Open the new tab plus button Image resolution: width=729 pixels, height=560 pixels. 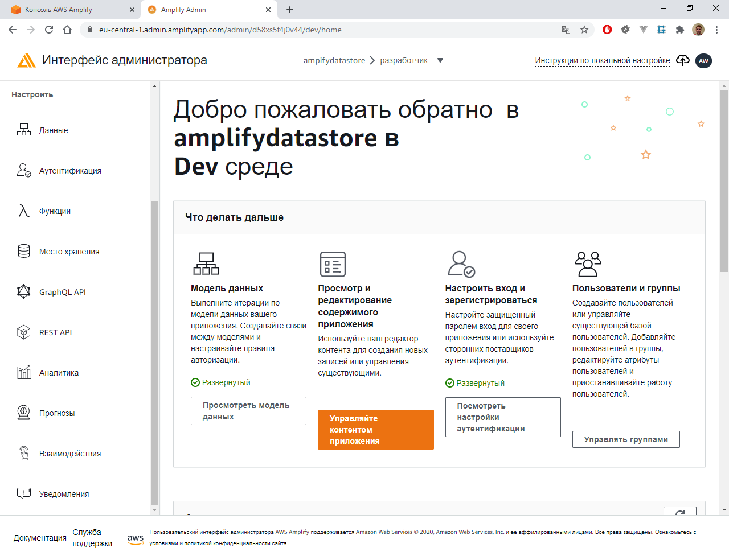pos(290,10)
